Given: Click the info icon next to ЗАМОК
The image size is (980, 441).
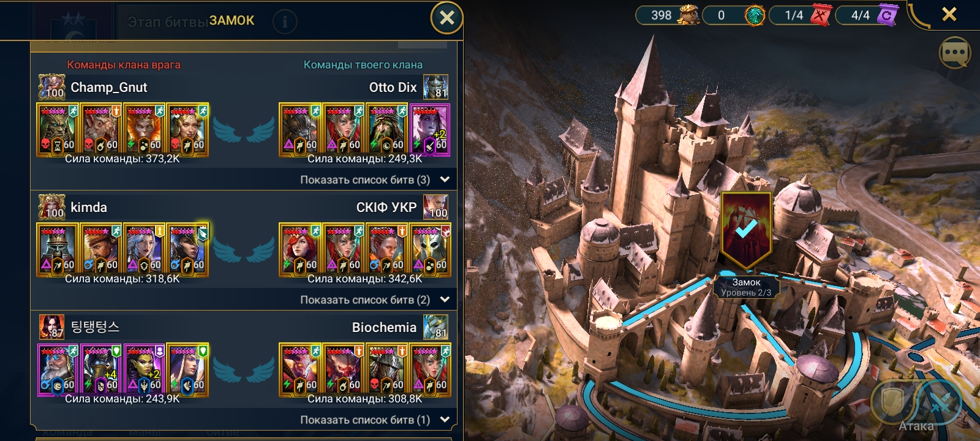Looking at the screenshot, I should coord(284,22).
